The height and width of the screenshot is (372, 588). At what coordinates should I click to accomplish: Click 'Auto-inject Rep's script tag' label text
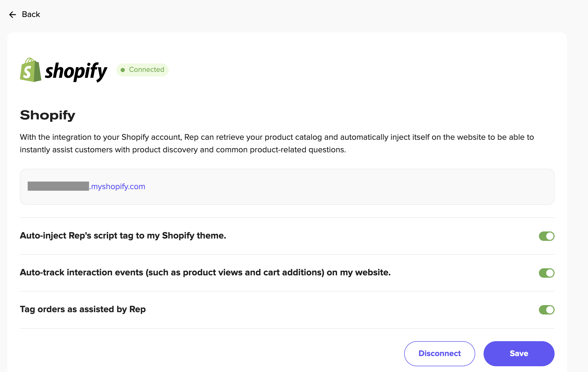pos(123,236)
